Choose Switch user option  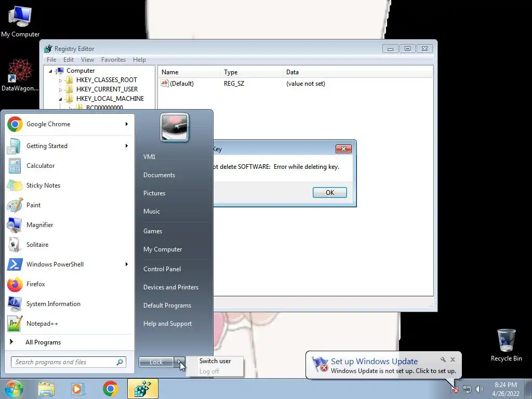coord(215,361)
